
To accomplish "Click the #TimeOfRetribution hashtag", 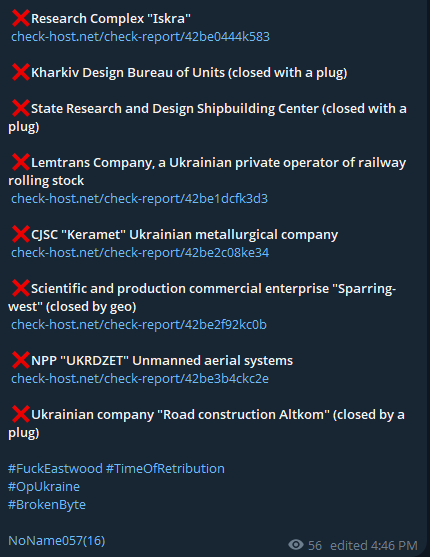I will [165, 469].
